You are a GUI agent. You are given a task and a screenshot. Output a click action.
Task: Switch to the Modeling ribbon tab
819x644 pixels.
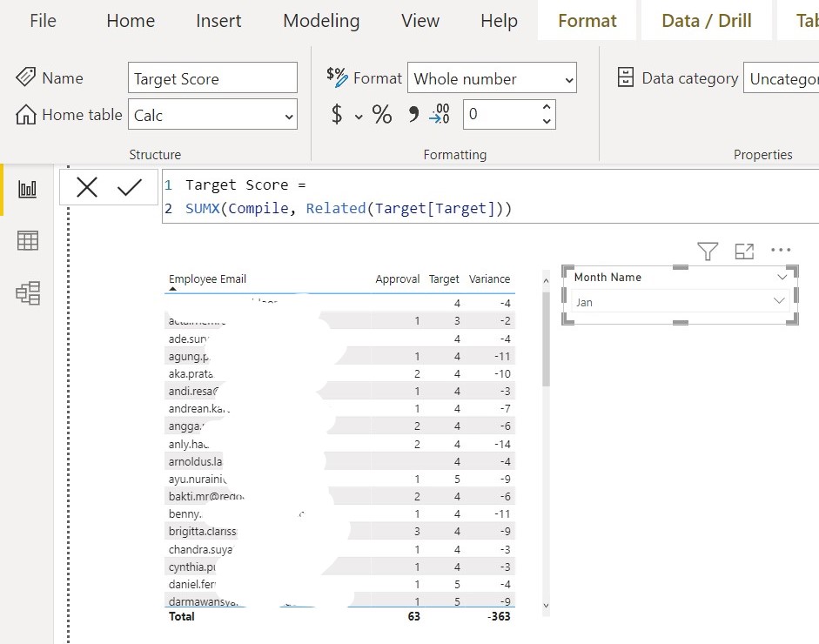click(321, 20)
